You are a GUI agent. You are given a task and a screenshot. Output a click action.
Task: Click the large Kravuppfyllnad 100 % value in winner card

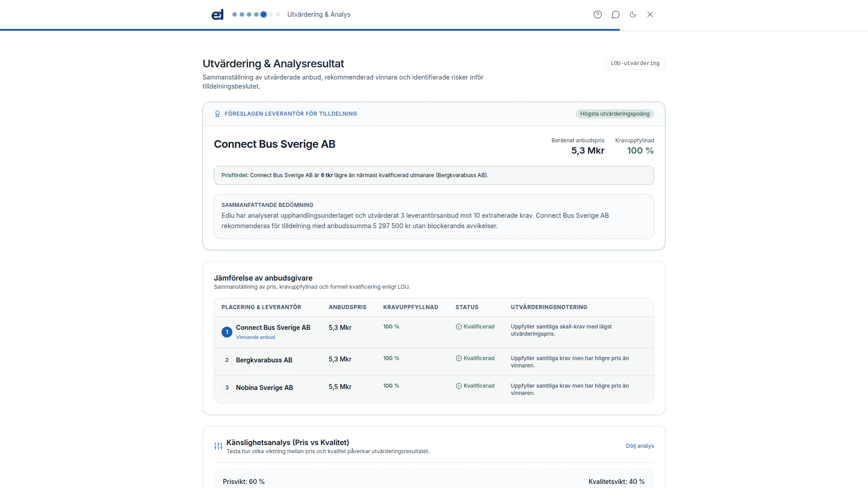point(640,151)
